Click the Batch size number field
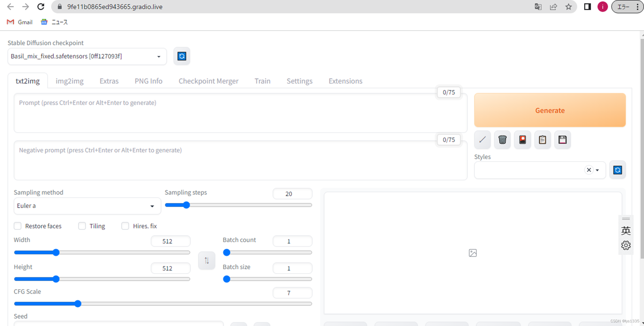644x326 pixels. click(292, 268)
